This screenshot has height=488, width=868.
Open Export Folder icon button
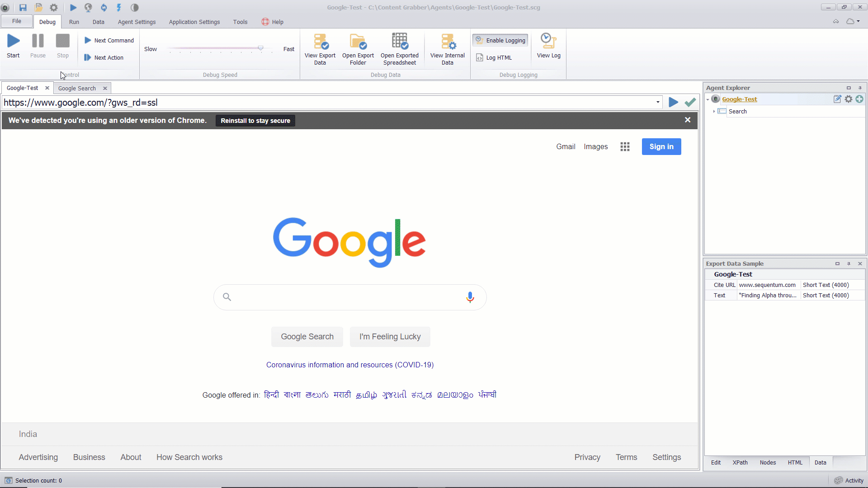(x=358, y=48)
